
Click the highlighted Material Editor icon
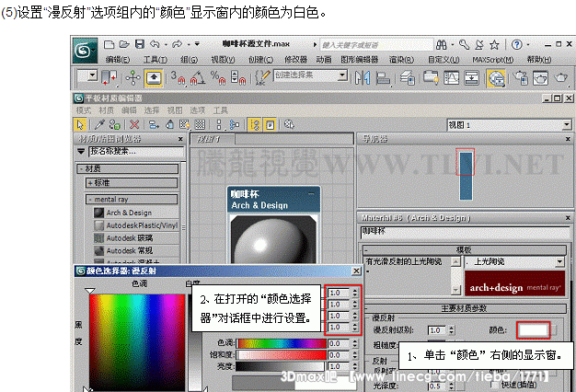click(496, 78)
